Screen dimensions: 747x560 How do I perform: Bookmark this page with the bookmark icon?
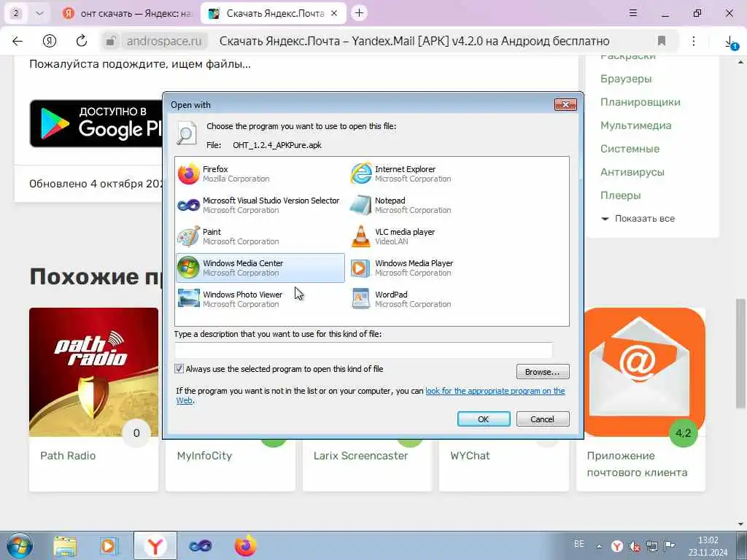661,41
